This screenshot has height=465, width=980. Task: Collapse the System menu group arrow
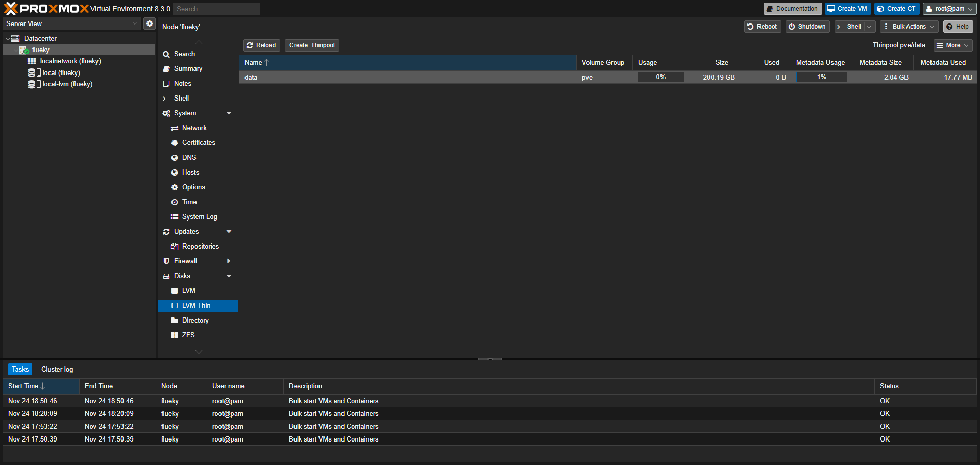pyautogui.click(x=229, y=113)
